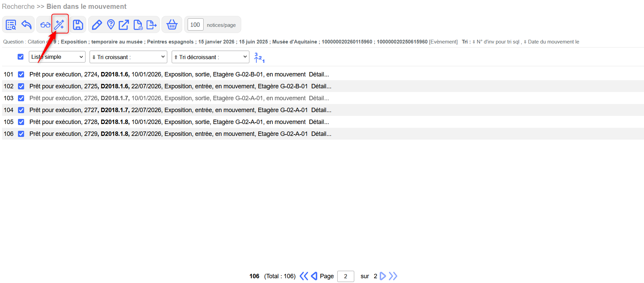The height and width of the screenshot is (283, 644).
Task: Click the notices per page field
Action: tap(195, 25)
